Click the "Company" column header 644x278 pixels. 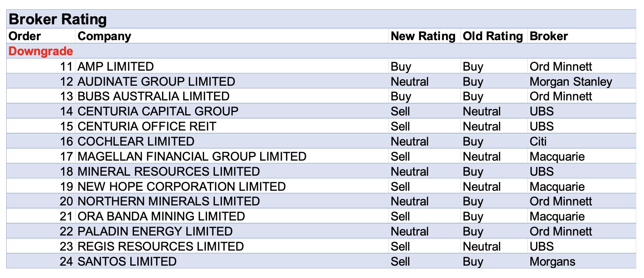[104, 36]
